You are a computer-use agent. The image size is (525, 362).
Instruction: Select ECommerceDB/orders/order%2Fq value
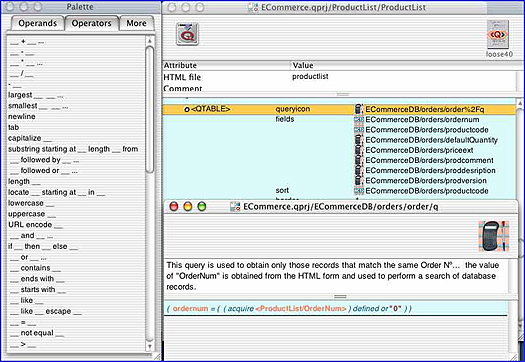point(425,110)
